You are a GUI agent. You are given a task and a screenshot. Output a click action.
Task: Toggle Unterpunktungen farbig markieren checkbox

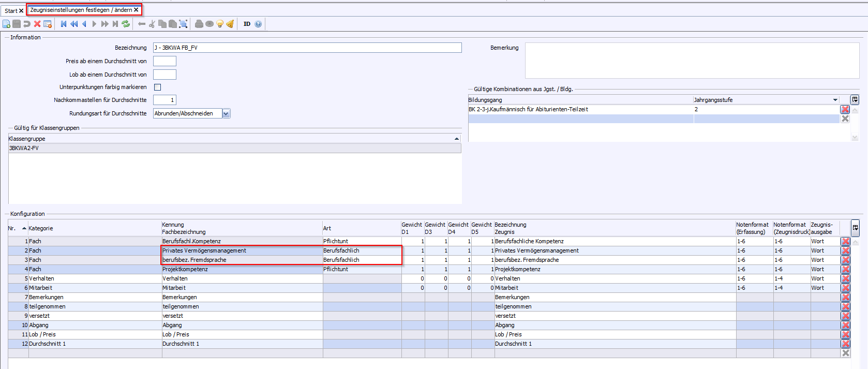(158, 87)
